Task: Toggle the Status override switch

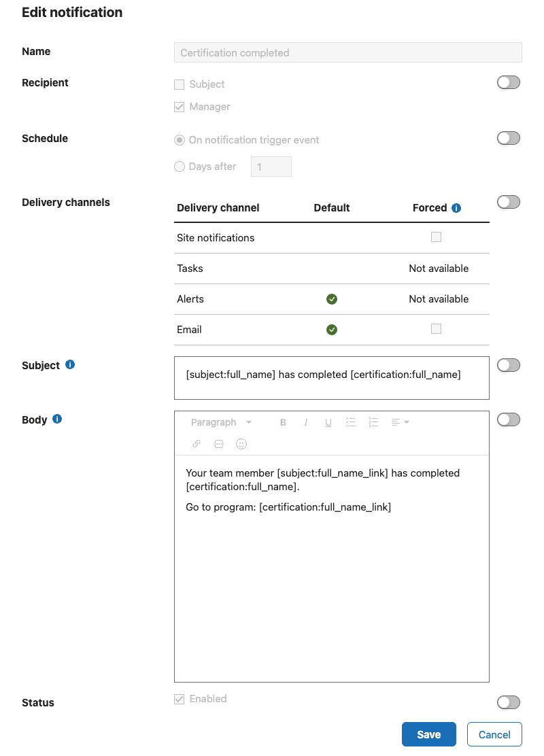Action: tap(509, 702)
